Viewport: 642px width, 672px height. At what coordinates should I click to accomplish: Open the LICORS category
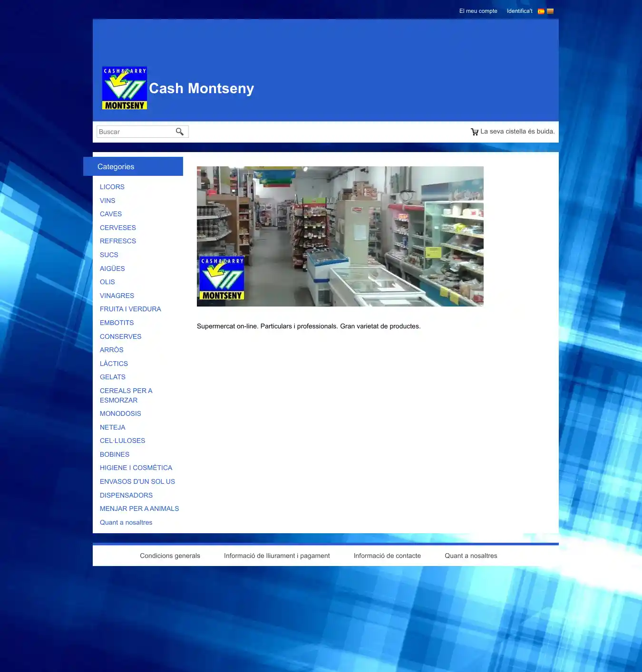pyautogui.click(x=112, y=187)
